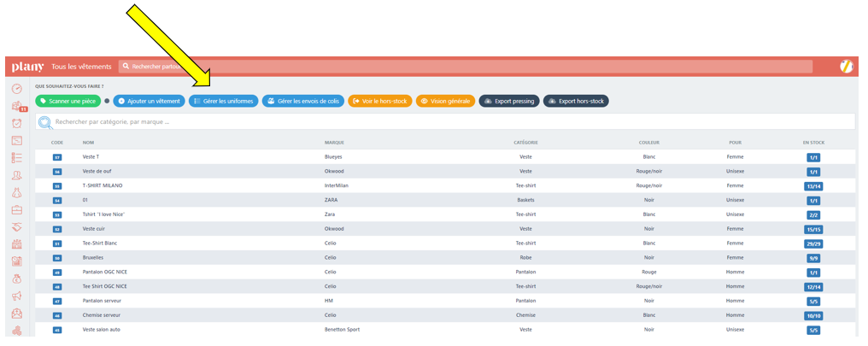Image resolution: width=868 pixels, height=346 pixels.
Task: Click Export pressing button
Action: (509, 101)
